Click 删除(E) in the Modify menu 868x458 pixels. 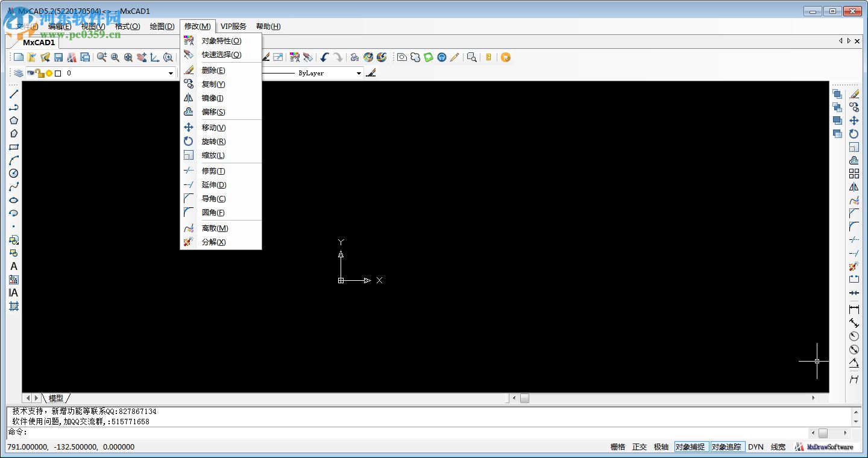tap(221, 71)
